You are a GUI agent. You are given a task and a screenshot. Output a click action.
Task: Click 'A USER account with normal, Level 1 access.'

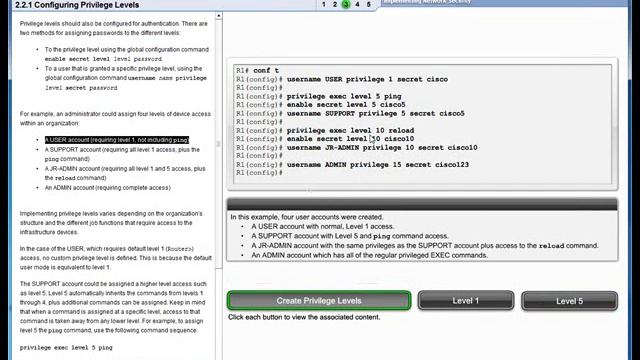pyautogui.click(x=322, y=227)
